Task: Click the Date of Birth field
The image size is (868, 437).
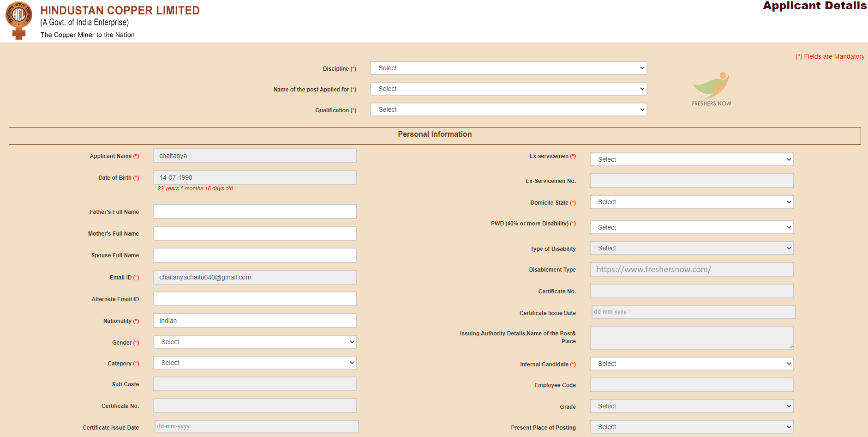Action: point(255,177)
